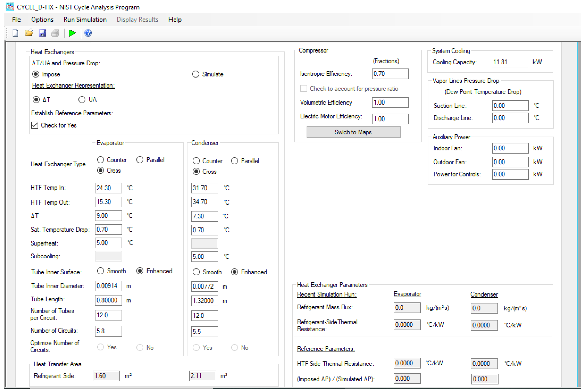Click the Cooling Capacity input field

510,62
